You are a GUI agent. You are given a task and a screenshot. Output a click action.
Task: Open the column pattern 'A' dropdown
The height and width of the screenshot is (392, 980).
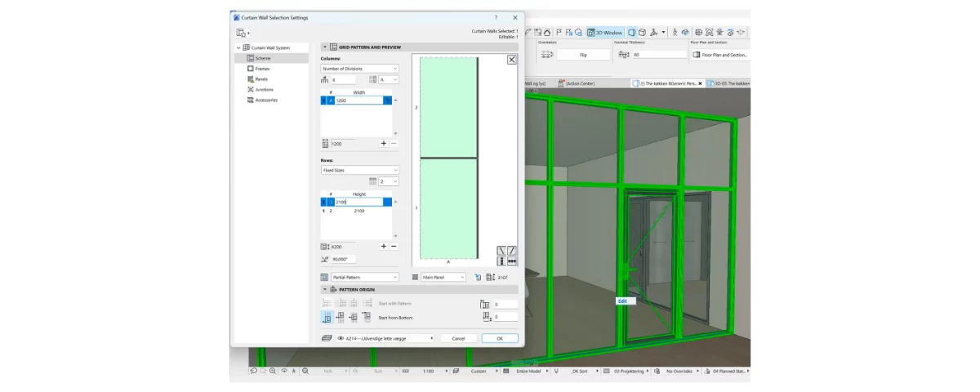tap(388, 80)
